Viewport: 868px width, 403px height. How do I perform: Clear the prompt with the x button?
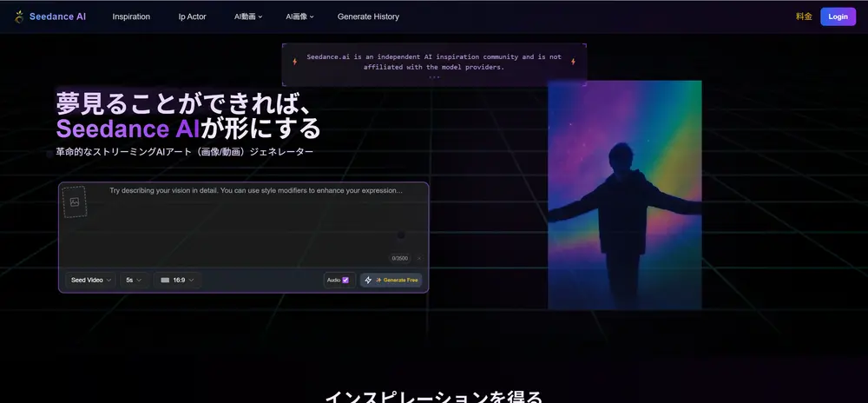pos(419,259)
